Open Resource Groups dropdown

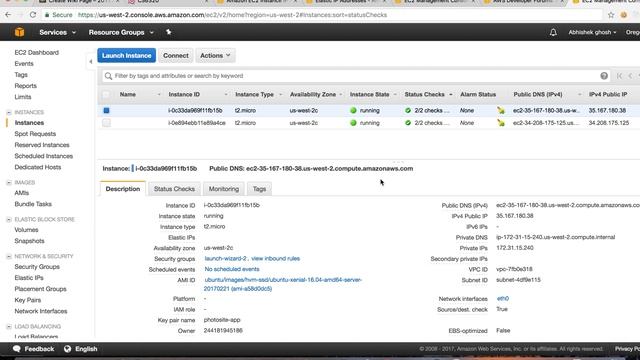pos(121,32)
